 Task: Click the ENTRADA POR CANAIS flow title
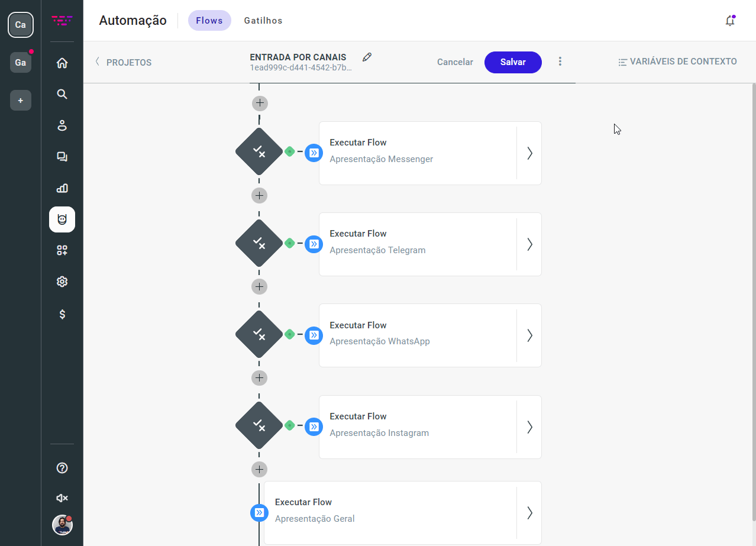click(298, 57)
